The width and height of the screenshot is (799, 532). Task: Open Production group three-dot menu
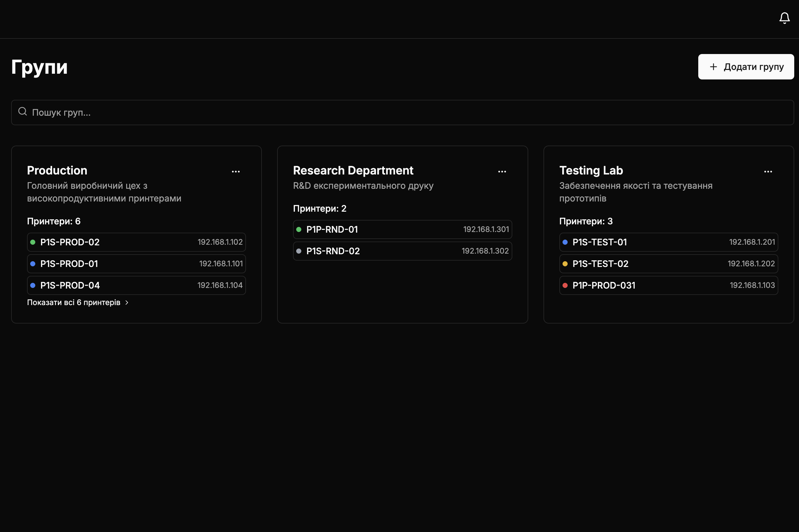pyautogui.click(x=236, y=172)
